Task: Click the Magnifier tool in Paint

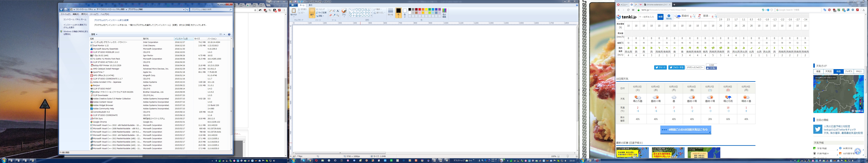Action: tap(338, 15)
